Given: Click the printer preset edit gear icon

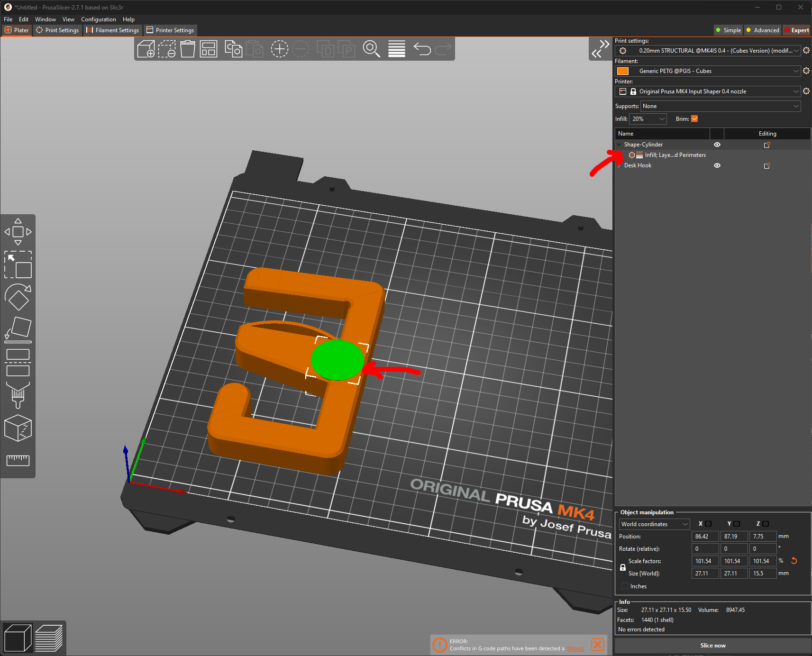Looking at the screenshot, I should 806,91.
